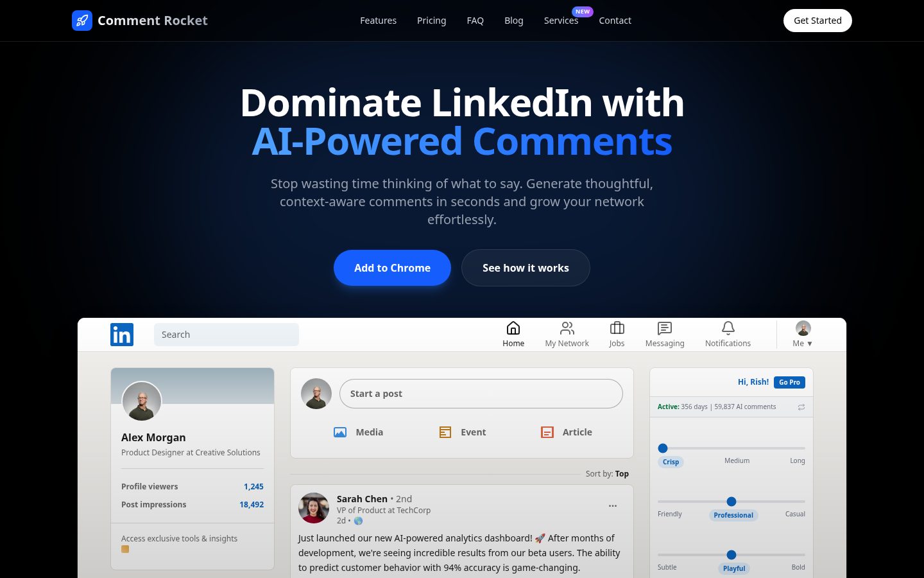Click Sarah Chen's profile picture
The width and height of the screenshot is (924, 578).
click(314, 508)
